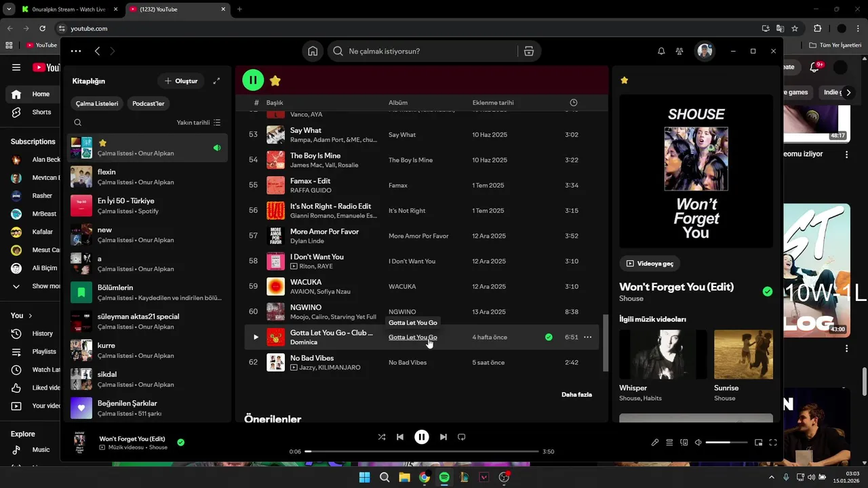Screen dimensions: 868x488
Task: Open Oluştur create dropdown
Action: pyautogui.click(x=181, y=81)
